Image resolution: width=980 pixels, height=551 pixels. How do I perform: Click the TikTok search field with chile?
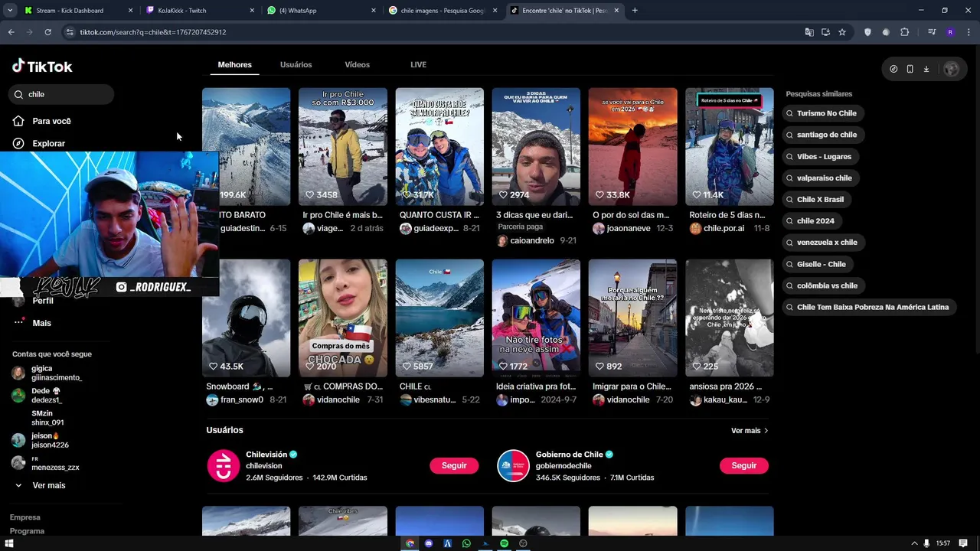point(62,94)
